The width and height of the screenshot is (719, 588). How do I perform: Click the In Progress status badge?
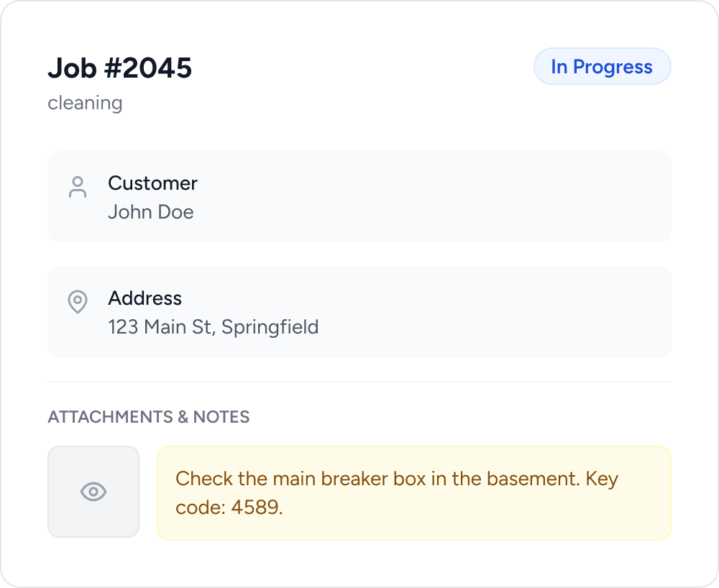602,67
